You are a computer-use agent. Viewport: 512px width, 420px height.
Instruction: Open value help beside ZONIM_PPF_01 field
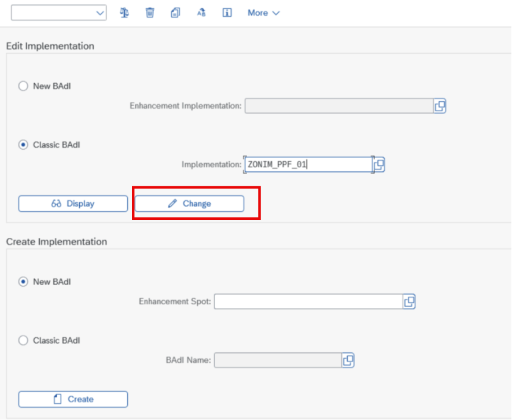(x=379, y=165)
